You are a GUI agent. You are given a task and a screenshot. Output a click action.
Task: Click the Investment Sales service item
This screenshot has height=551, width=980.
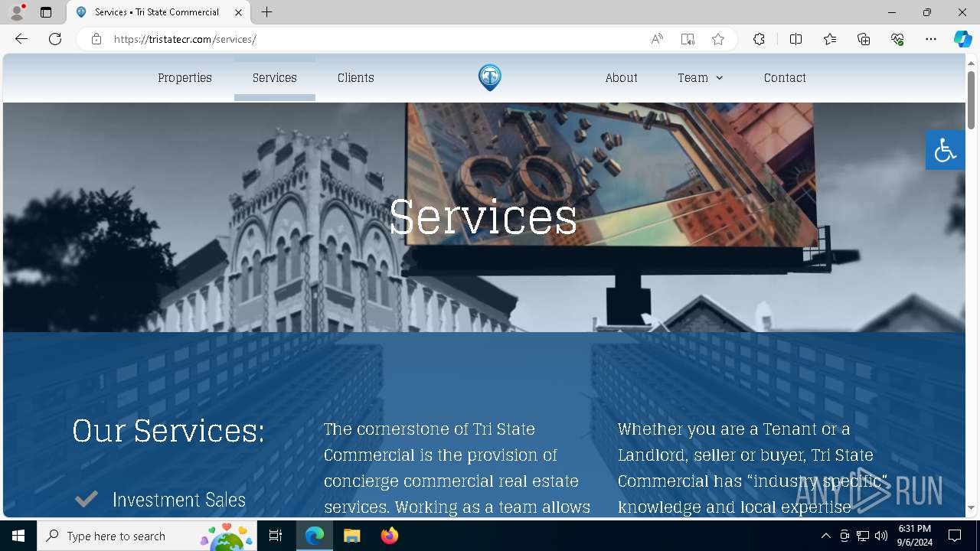click(x=179, y=500)
